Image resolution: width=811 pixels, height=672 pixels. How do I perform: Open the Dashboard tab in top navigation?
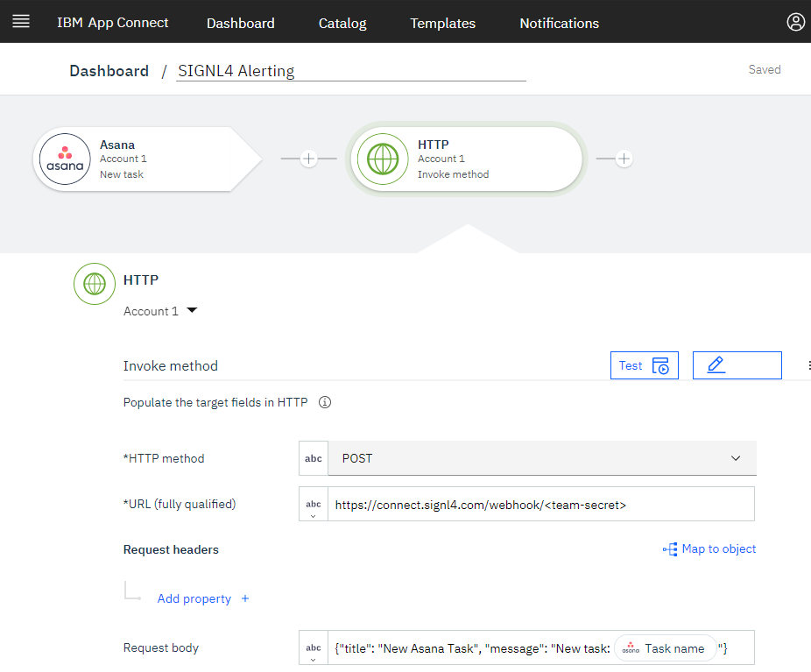coord(241,24)
